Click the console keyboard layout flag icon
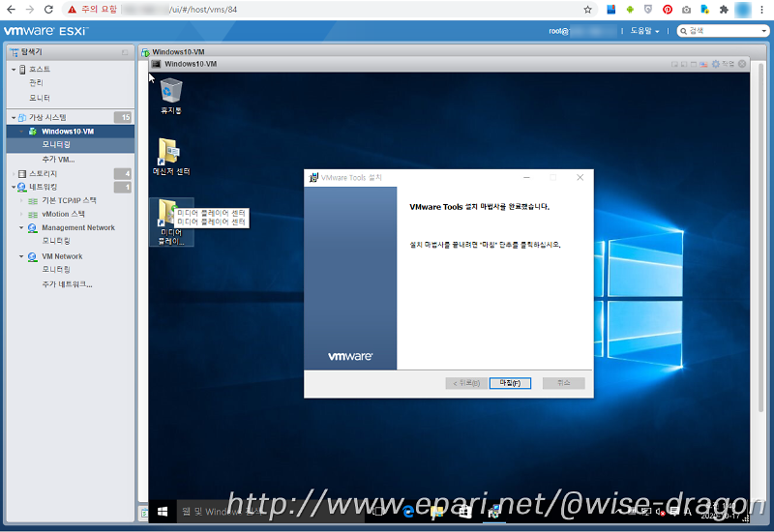The image size is (774, 532). click(x=703, y=64)
